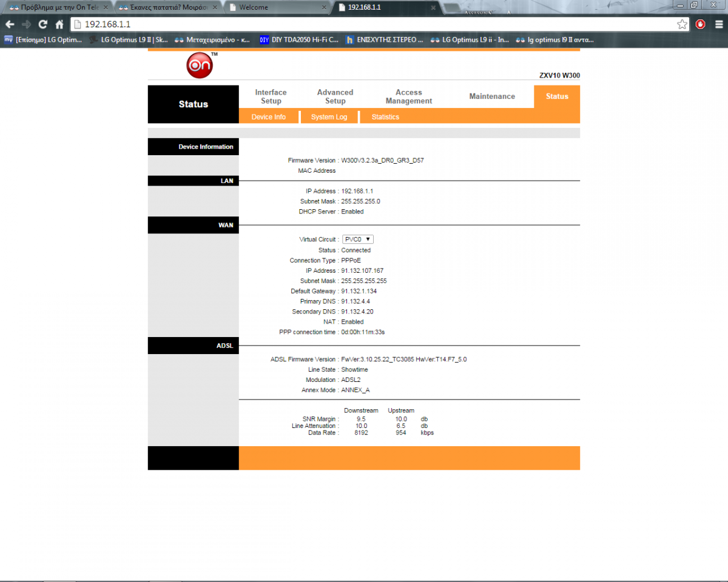Click the downstream SNR Margin 9.5

361,419
